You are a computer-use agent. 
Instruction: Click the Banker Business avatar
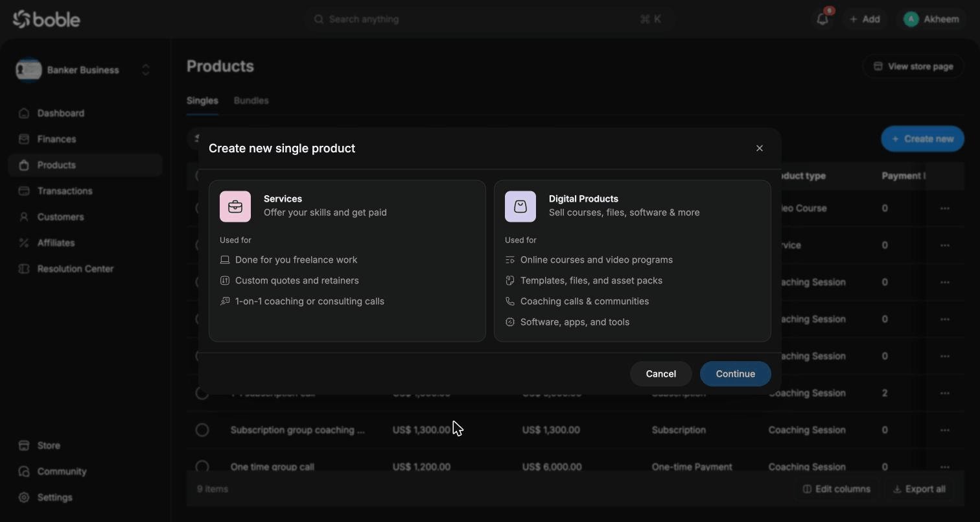click(29, 70)
